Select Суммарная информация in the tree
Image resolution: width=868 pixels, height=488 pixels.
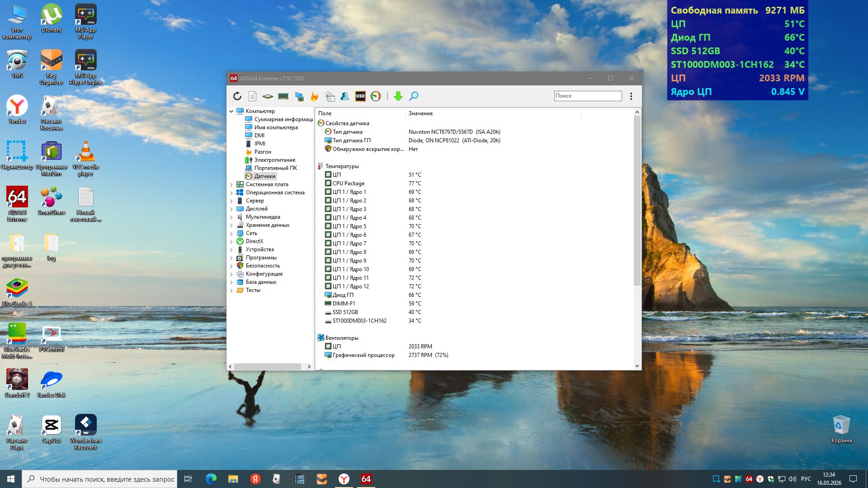[x=283, y=119]
